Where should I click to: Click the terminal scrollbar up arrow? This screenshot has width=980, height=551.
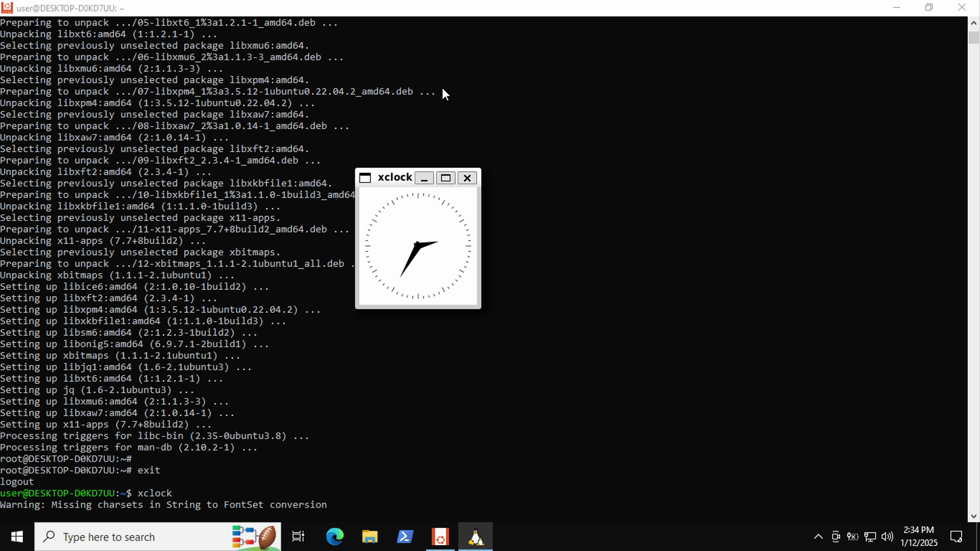973,23
